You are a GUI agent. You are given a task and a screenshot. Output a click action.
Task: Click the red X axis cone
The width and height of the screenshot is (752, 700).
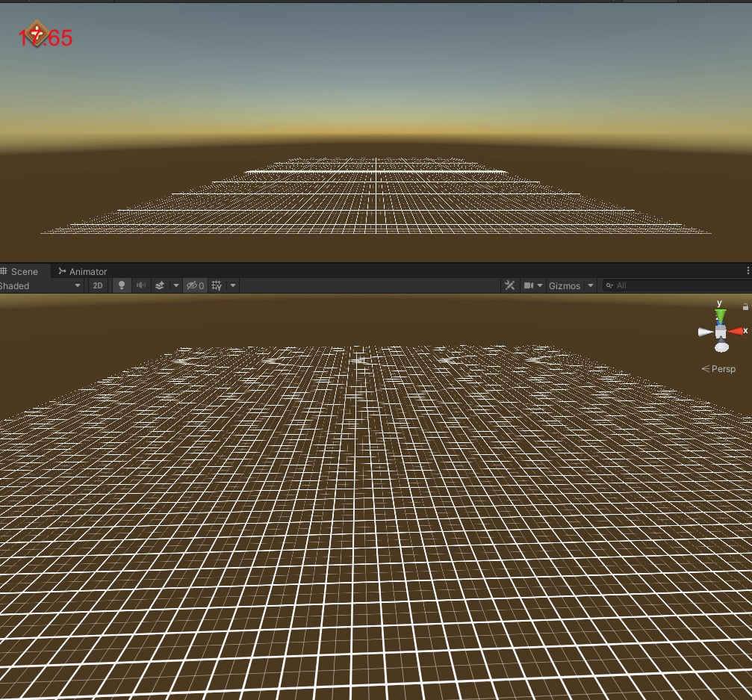736,331
